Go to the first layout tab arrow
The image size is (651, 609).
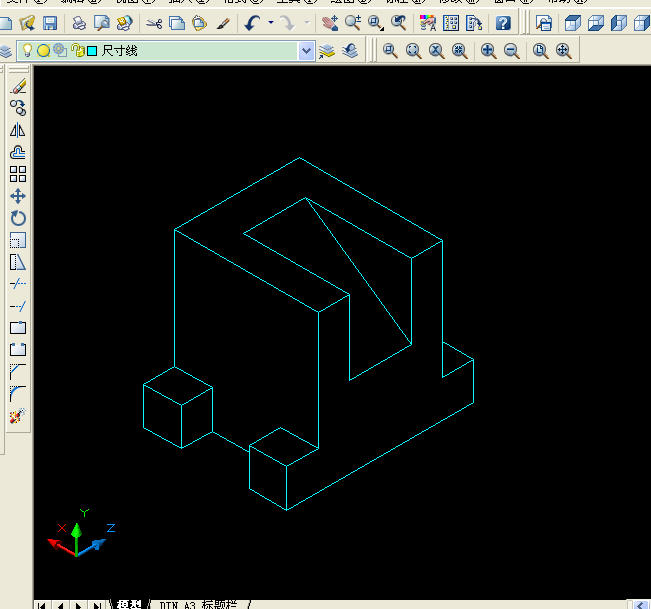[42, 605]
